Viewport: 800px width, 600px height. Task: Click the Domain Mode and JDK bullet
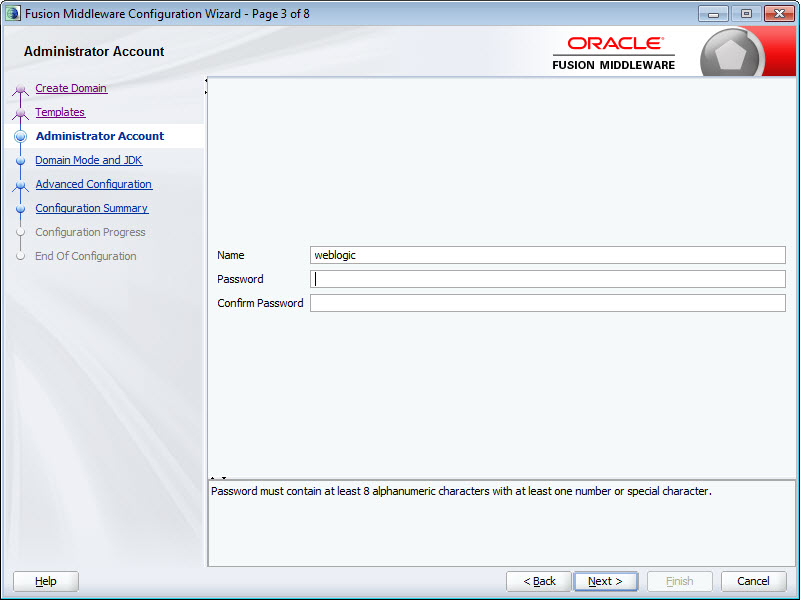click(20, 160)
